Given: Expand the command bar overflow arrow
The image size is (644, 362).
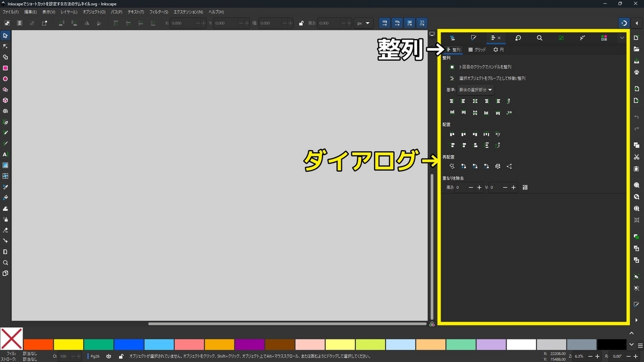Looking at the screenshot, I should click(x=636, y=320).
